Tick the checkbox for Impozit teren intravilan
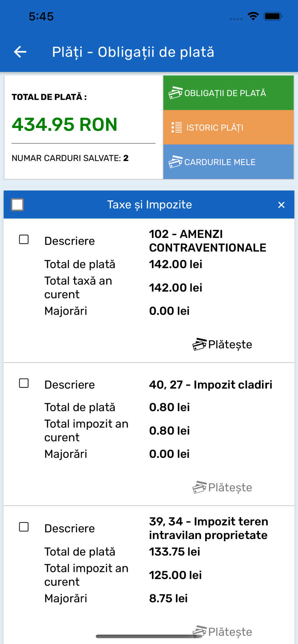This screenshot has width=298, height=644. click(x=24, y=527)
